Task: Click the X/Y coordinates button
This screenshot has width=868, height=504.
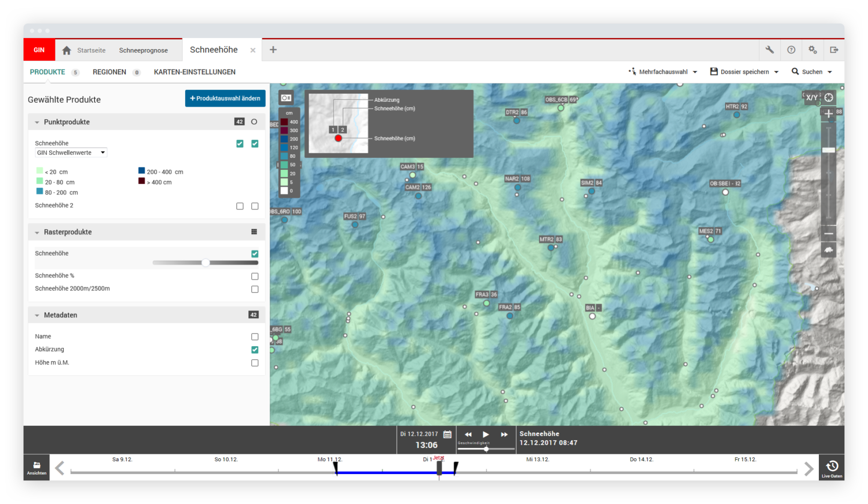Action: [x=812, y=97]
